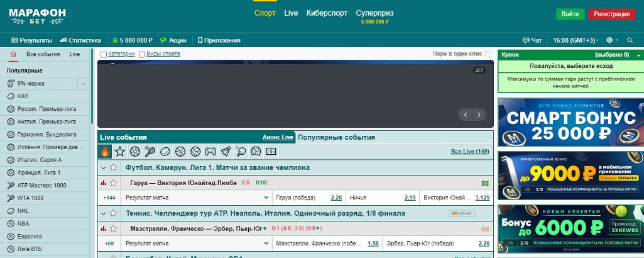Click the МАРАФОН БЕТ logo
Image resolution: width=644 pixels, height=258 pixels.
[x=37, y=16]
